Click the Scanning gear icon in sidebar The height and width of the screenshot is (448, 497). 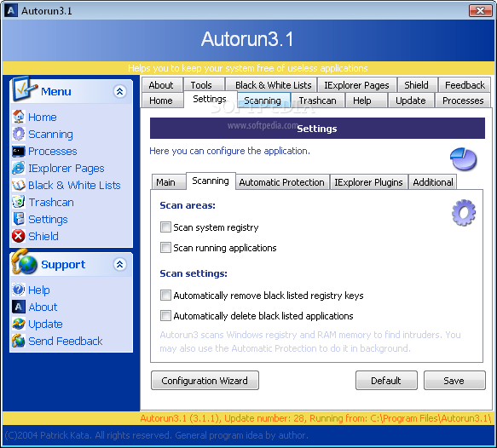click(x=19, y=134)
